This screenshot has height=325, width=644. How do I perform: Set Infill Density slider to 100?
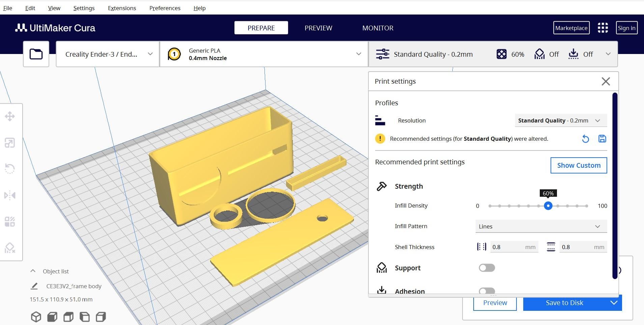[x=587, y=206]
